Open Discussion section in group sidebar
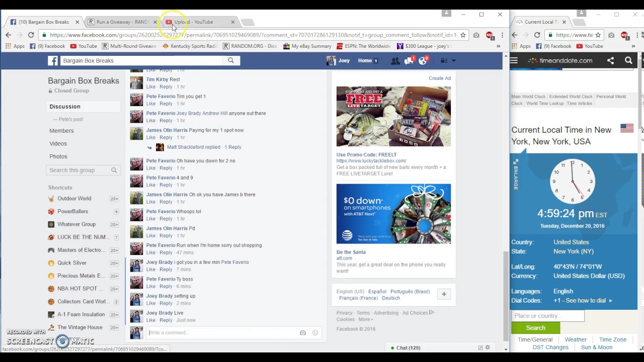Screen dimensions: 644x362 pyautogui.click(x=65, y=107)
